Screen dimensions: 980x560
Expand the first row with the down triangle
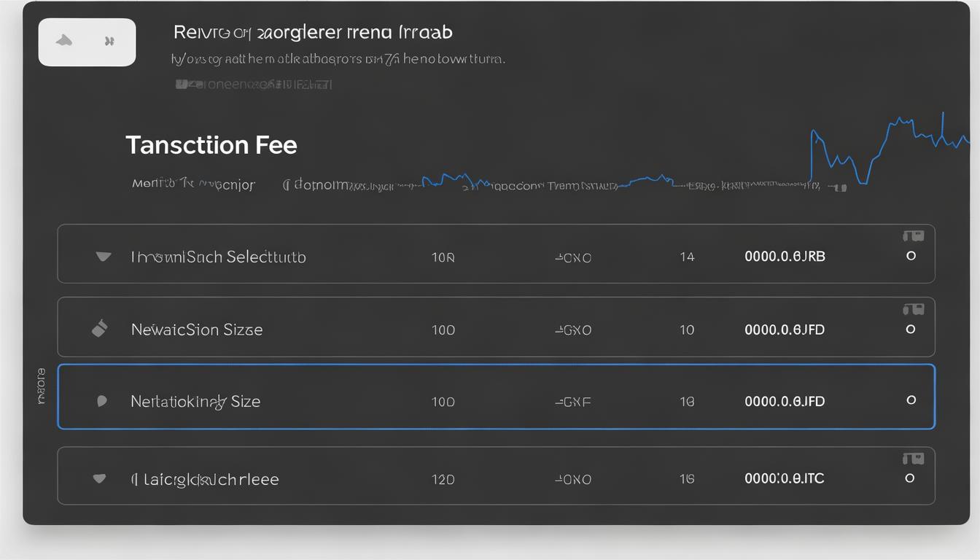(x=104, y=257)
